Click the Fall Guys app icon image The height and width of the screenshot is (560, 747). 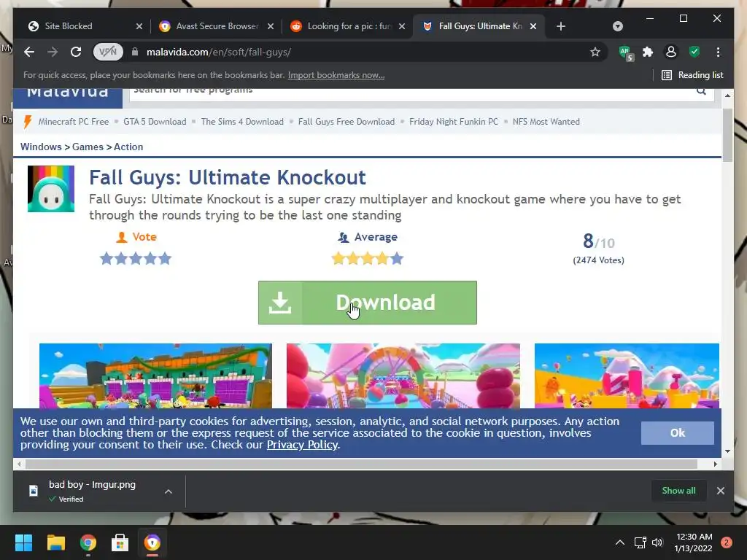(51, 189)
